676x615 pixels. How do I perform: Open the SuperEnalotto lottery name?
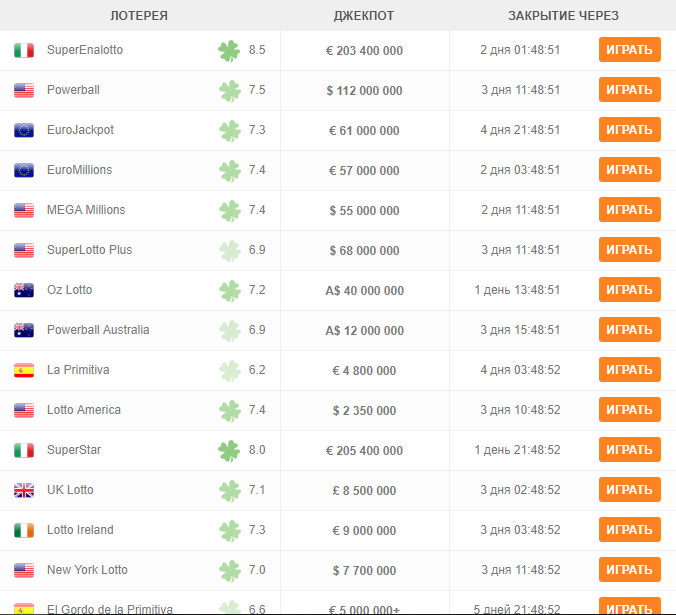(x=85, y=50)
